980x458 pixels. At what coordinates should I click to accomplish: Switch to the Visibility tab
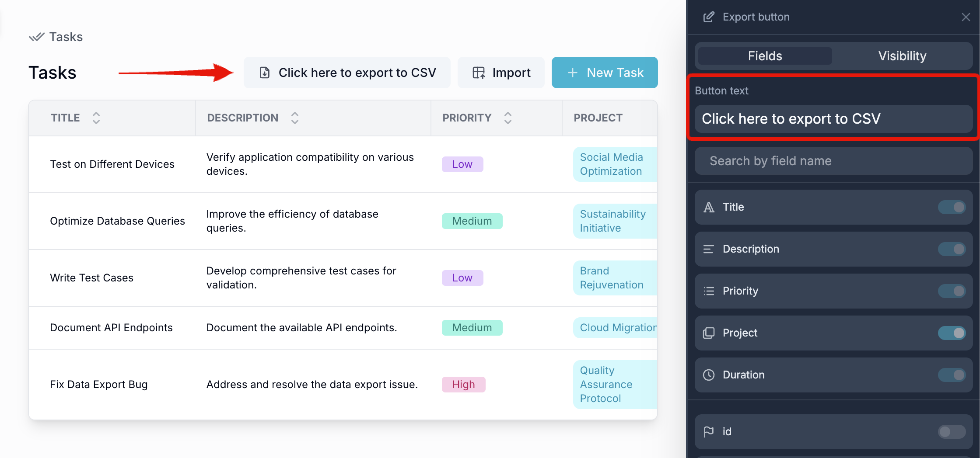pyautogui.click(x=902, y=56)
